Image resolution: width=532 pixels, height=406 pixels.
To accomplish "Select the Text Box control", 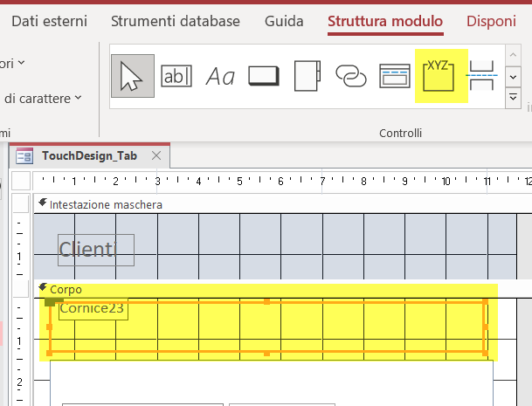I will click(176, 76).
